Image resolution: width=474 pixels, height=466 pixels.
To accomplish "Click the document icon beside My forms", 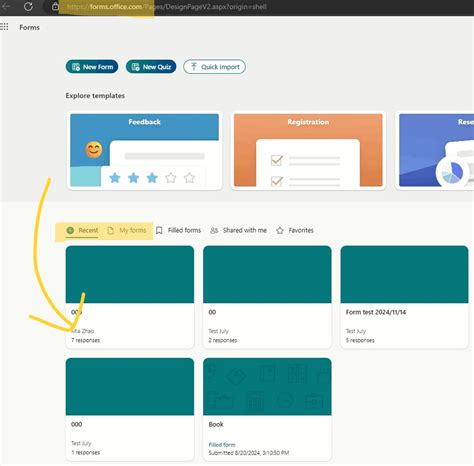I will pos(111,230).
